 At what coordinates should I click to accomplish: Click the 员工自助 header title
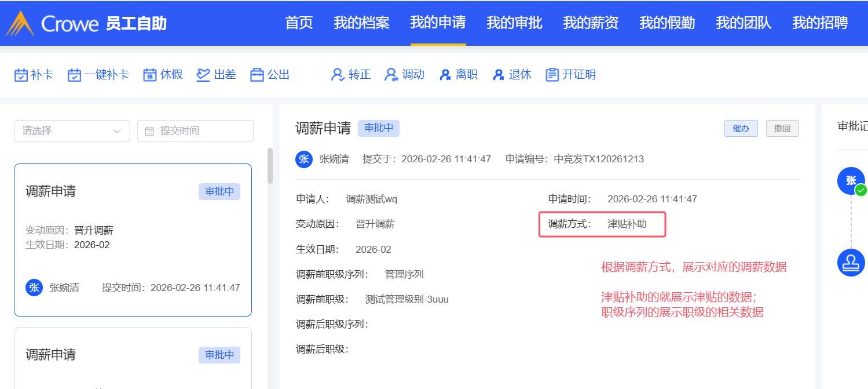pyautogui.click(x=136, y=23)
